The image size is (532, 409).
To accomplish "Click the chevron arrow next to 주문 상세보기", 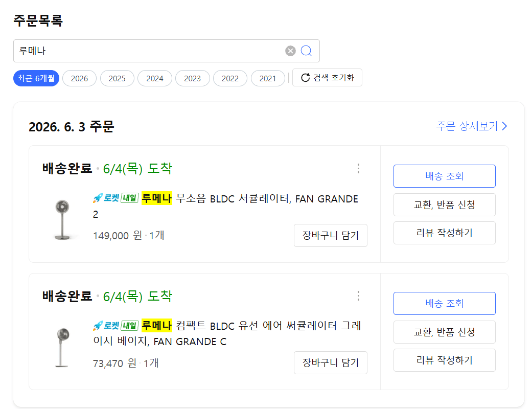I will pos(504,126).
